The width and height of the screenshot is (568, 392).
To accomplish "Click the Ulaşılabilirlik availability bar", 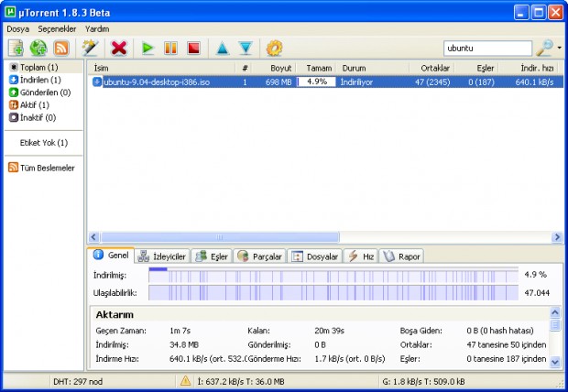I will [333, 293].
